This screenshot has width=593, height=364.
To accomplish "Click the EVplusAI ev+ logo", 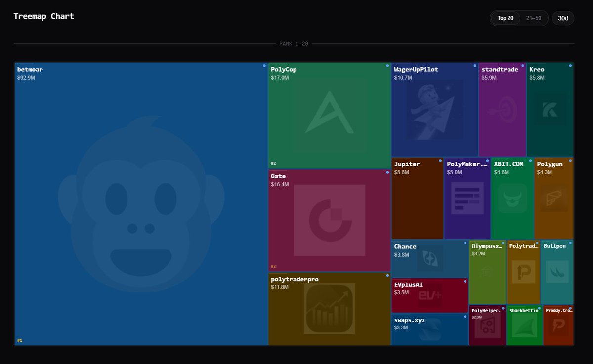I will point(430,295).
